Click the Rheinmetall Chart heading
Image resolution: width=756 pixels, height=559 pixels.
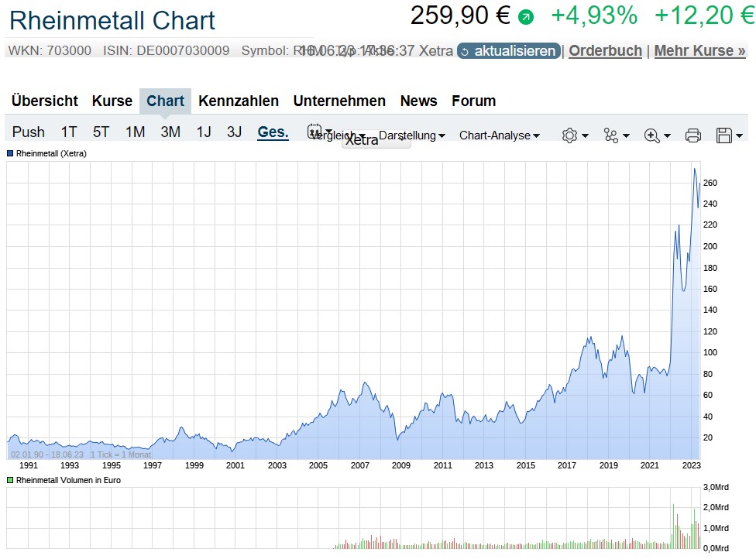pos(112,20)
